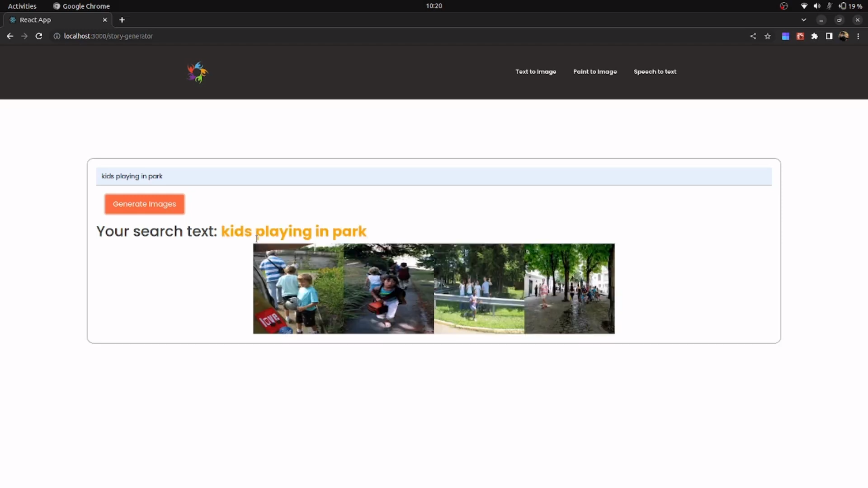Bookmark this page with the star icon

[768, 36]
